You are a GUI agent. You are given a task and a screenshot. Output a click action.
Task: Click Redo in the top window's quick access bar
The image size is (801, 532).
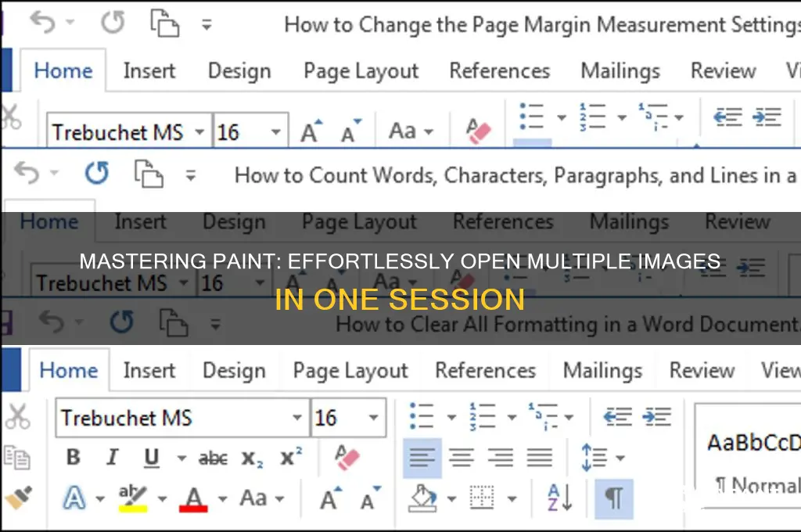(113, 23)
